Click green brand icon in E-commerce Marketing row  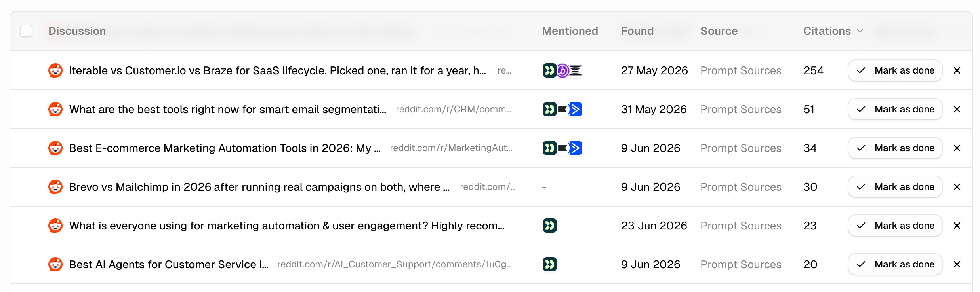click(x=549, y=148)
